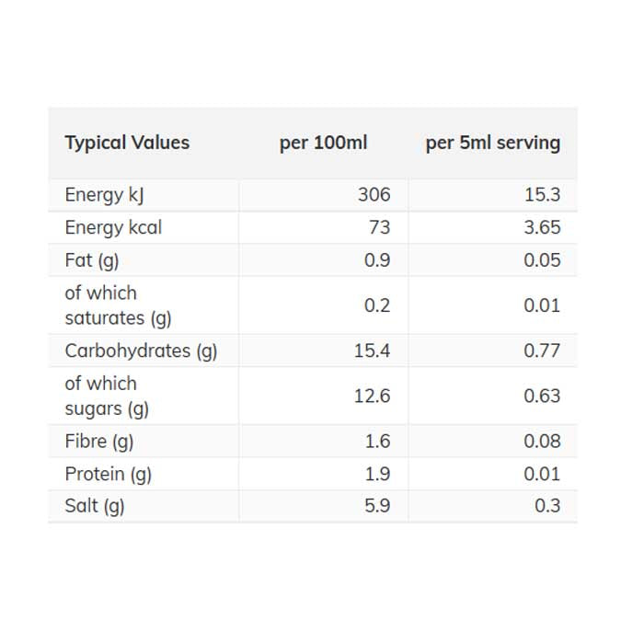
Task: Click the Typical Values column header
Action: 127,143
